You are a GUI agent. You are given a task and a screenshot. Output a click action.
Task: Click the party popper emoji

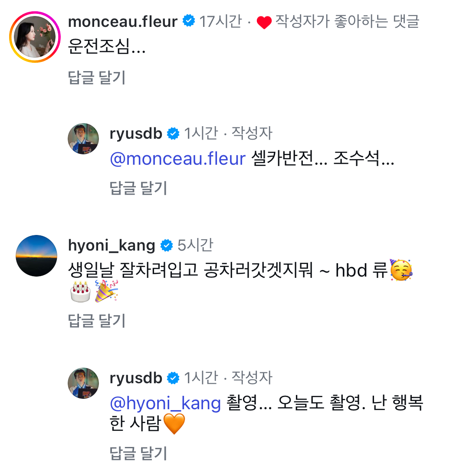pos(106,291)
